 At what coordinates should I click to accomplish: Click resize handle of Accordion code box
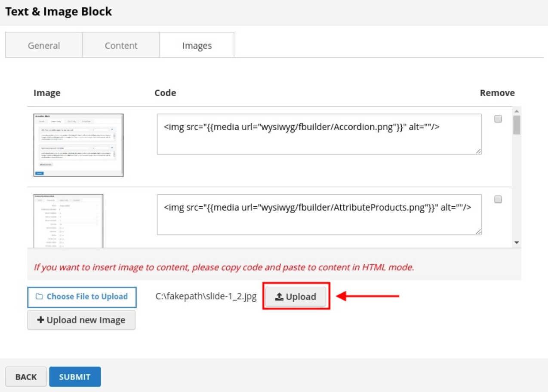[x=479, y=151]
